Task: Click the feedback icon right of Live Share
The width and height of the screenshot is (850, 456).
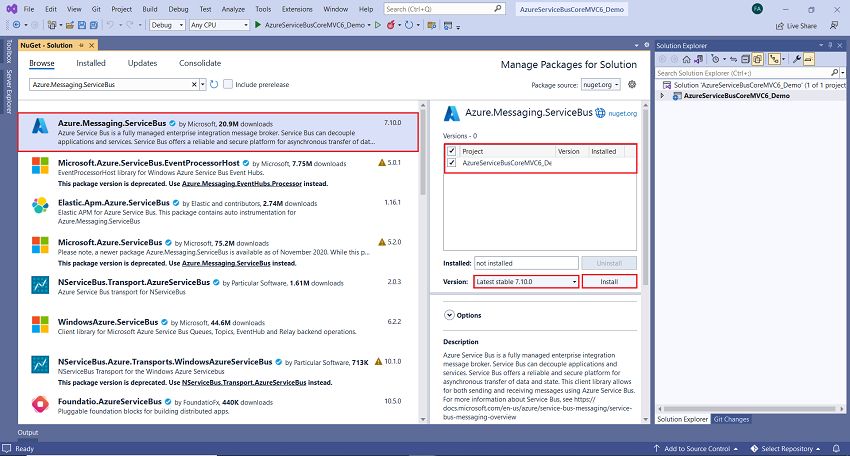Action: (x=833, y=25)
